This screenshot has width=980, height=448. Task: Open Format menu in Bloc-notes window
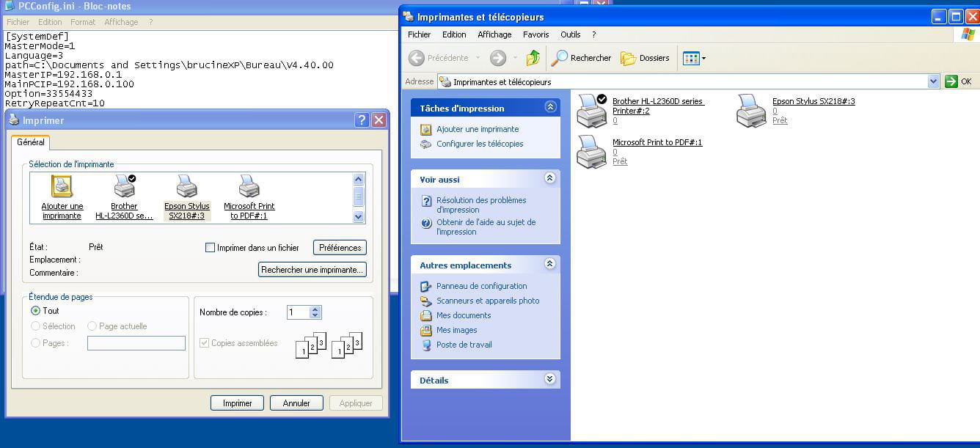[83, 22]
